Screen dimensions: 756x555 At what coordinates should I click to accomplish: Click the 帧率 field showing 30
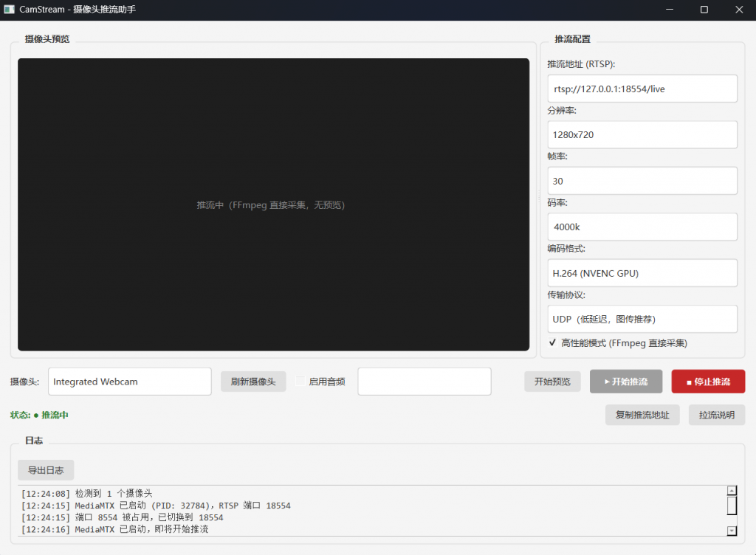642,181
